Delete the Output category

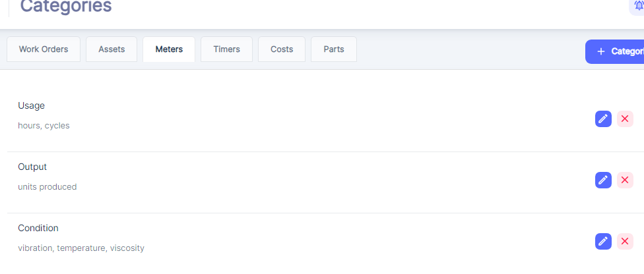point(625,180)
